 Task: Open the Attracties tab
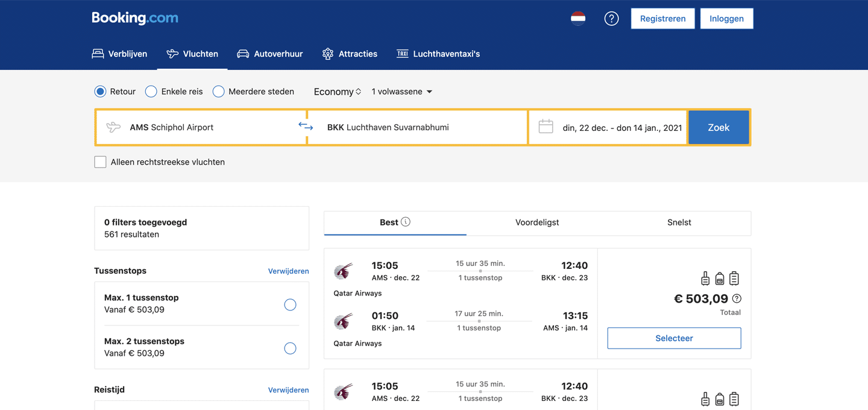[x=350, y=54]
